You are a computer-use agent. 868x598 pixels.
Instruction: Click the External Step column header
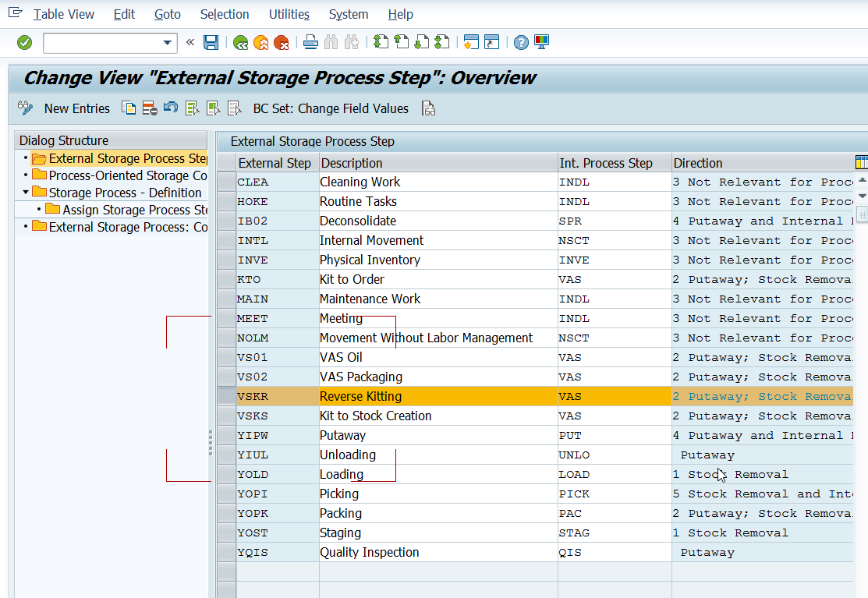278,163
